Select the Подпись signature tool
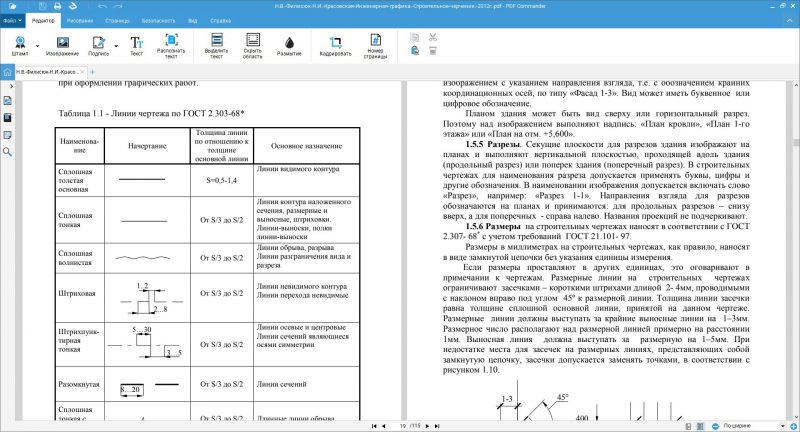The image size is (800, 432). click(98, 45)
